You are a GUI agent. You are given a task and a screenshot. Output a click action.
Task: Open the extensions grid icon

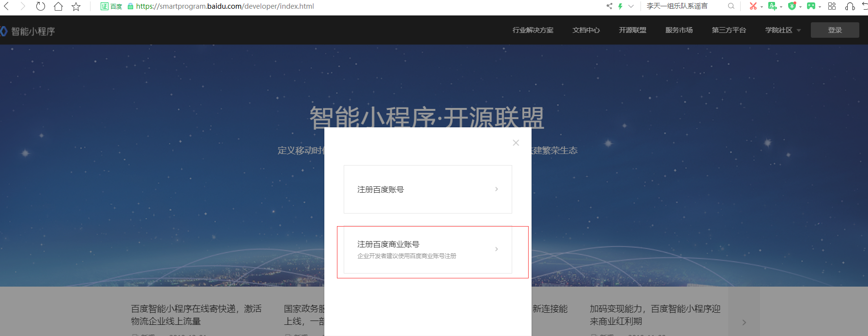(832, 6)
